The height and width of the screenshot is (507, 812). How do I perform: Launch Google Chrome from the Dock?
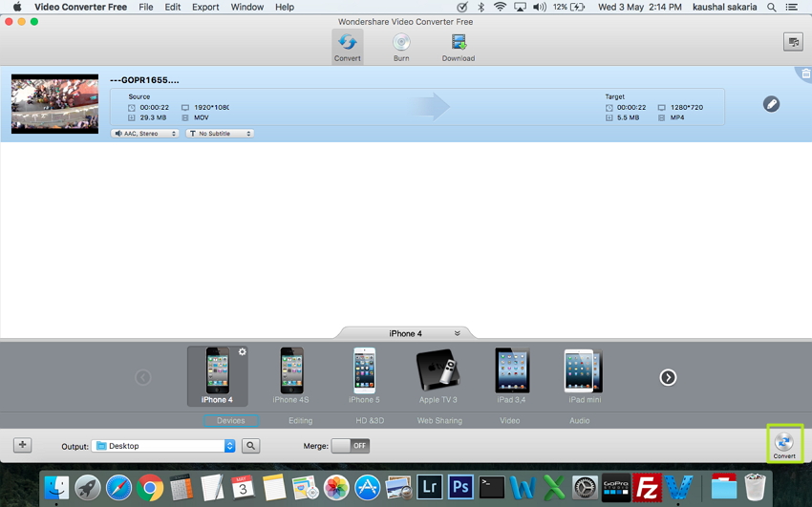click(150, 487)
